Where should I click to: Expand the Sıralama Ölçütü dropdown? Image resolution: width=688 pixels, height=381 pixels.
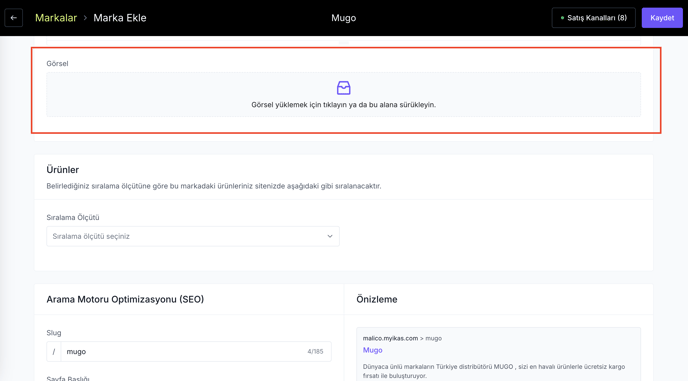(x=193, y=236)
